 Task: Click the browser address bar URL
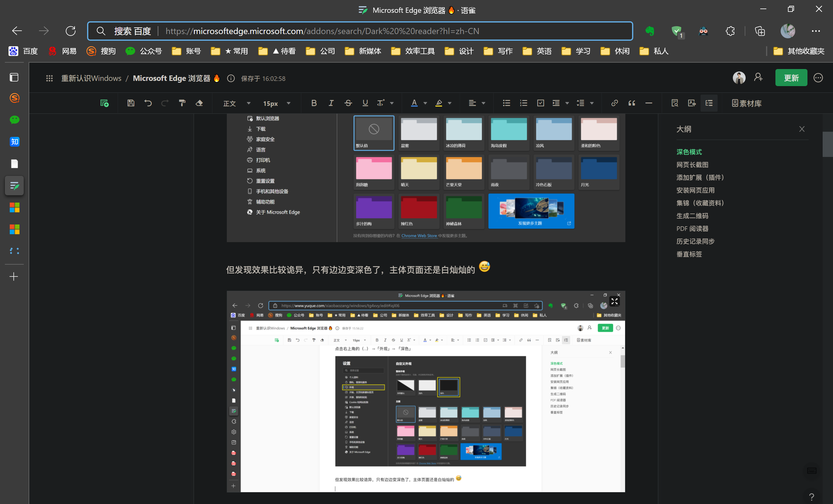click(x=322, y=31)
